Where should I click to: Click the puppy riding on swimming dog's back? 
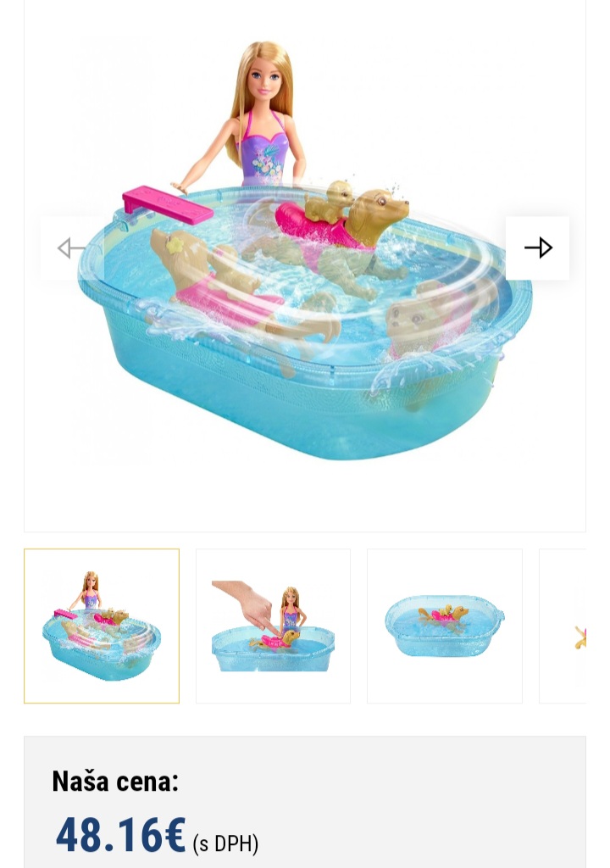pos(330,200)
